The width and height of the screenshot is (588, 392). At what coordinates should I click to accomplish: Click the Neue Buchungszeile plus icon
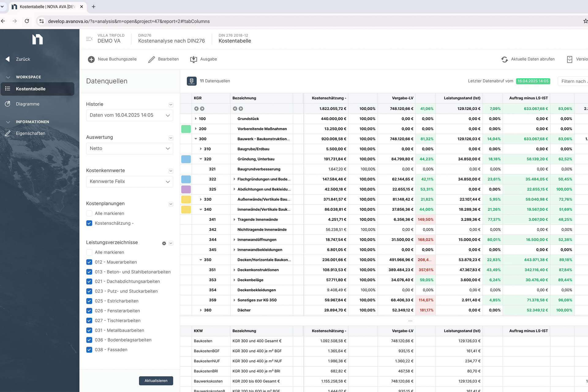point(91,59)
